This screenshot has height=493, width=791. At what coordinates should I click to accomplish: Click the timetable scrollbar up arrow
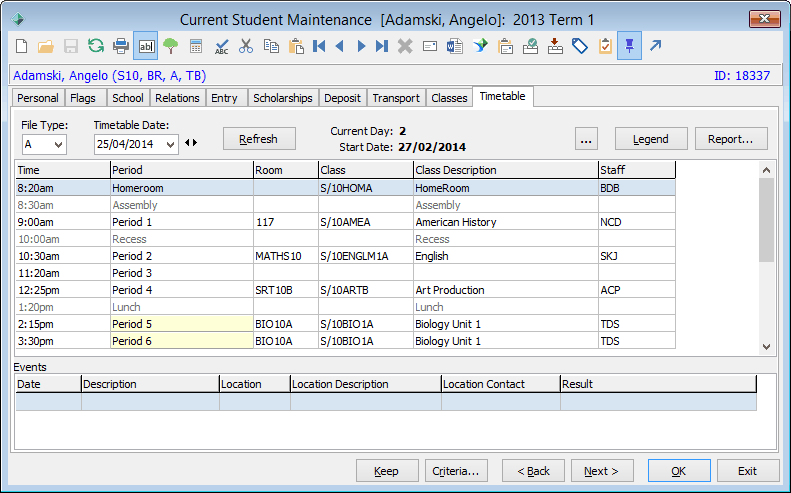click(x=766, y=170)
